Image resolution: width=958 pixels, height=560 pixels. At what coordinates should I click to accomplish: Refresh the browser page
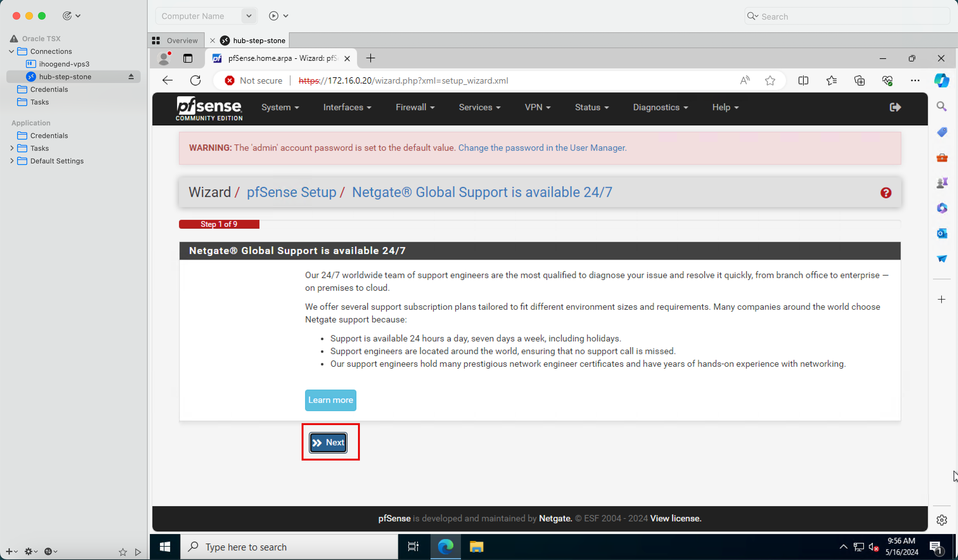click(195, 80)
